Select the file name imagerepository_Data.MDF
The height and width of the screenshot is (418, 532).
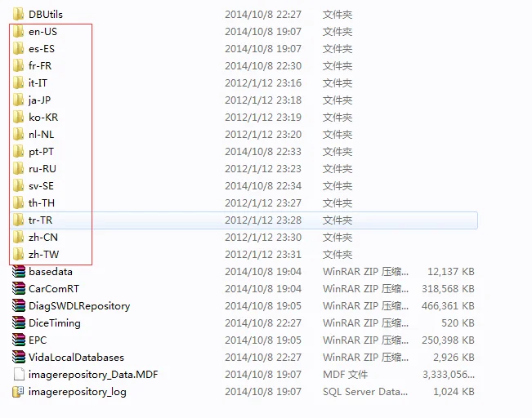(x=93, y=375)
